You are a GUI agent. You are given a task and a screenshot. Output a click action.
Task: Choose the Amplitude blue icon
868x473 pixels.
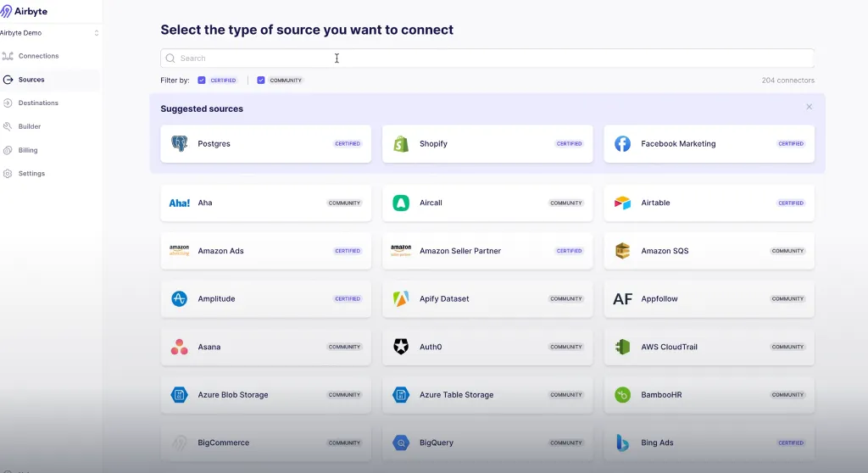(180, 298)
